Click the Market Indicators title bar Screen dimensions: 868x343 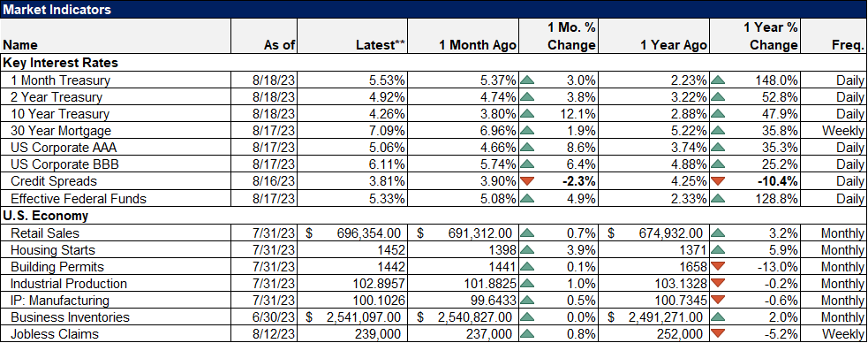coord(434,10)
